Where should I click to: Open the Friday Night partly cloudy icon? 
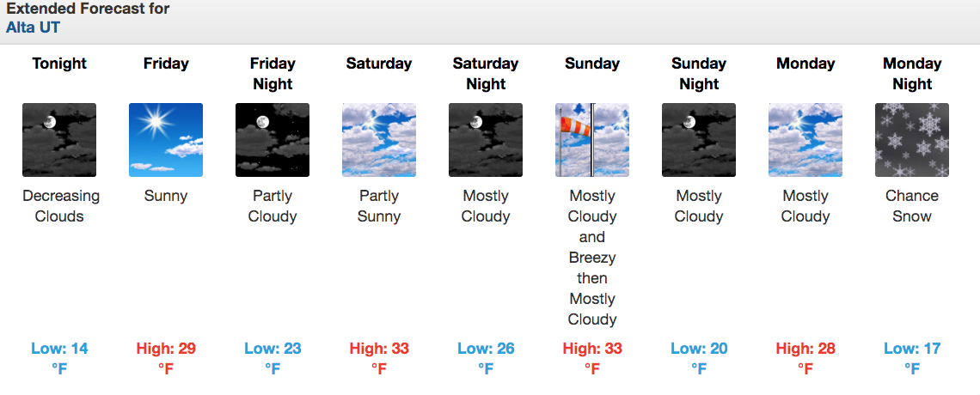pos(273,140)
